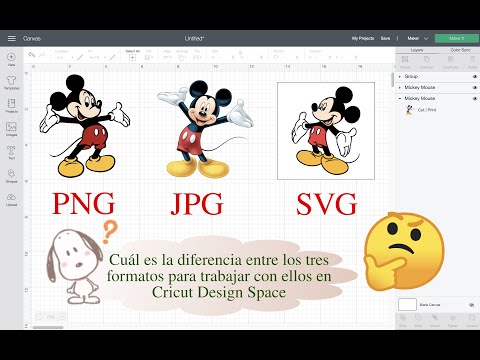Click the linetype color swatch in toolbar
Screen dimensions: 480x360
80,58
